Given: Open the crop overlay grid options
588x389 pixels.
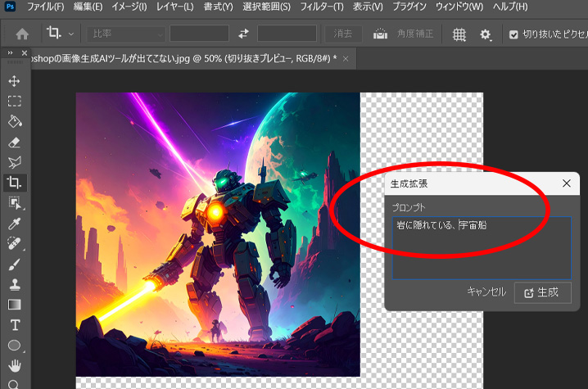Looking at the screenshot, I should [459, 34].
